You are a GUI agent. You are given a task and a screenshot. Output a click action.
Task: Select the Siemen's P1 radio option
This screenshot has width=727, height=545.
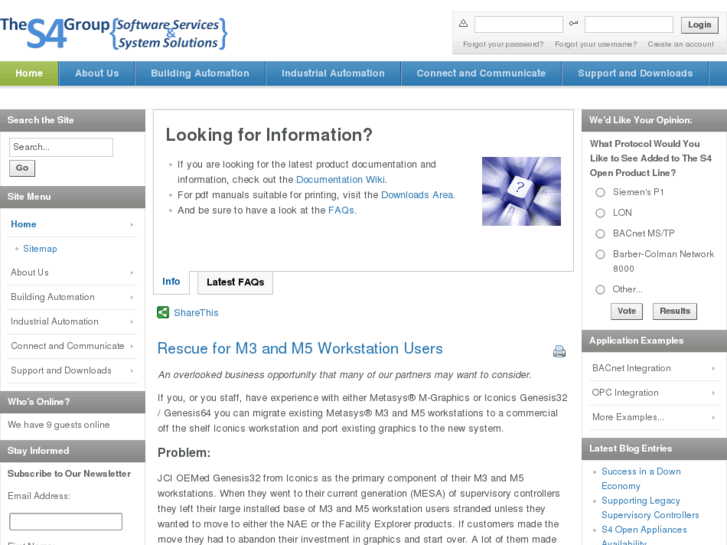click(x=600, y=192)
